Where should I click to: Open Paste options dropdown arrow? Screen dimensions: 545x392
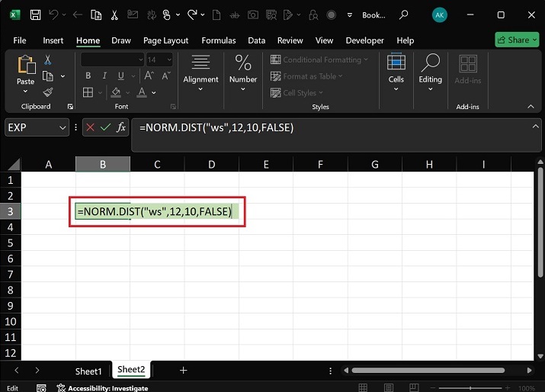tap(25, 92)
